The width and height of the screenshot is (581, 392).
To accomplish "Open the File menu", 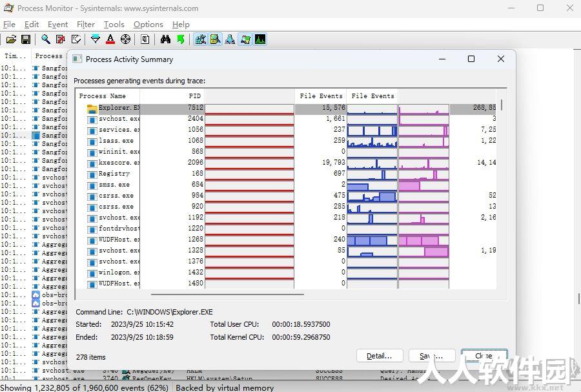I will [9, 25].
